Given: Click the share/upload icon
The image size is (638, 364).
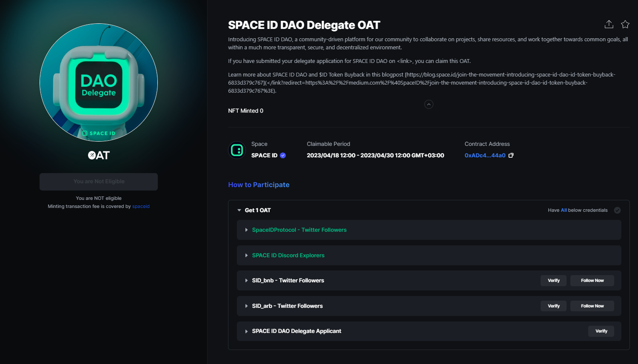Looking at the screenshot, I should click(x=609, y=24).
